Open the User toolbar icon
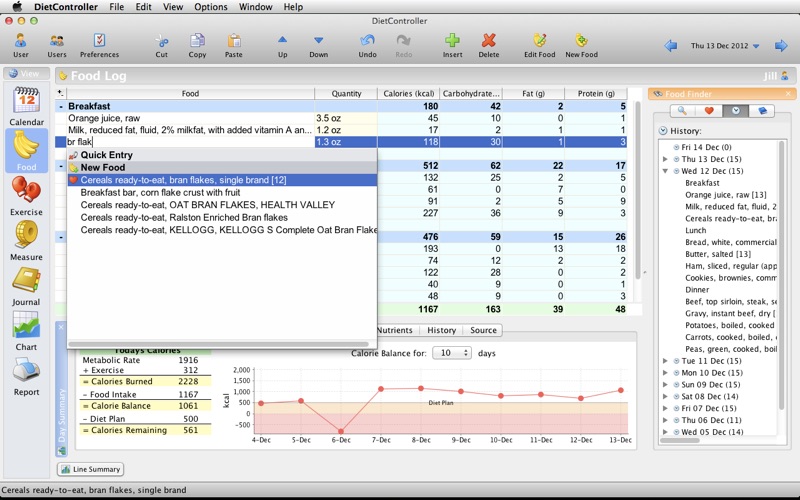 click(x=20, y=45)
